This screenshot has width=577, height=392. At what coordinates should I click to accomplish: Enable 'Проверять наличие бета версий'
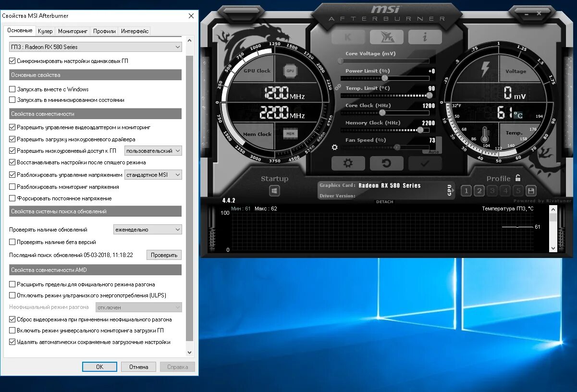tap(12, 242)
